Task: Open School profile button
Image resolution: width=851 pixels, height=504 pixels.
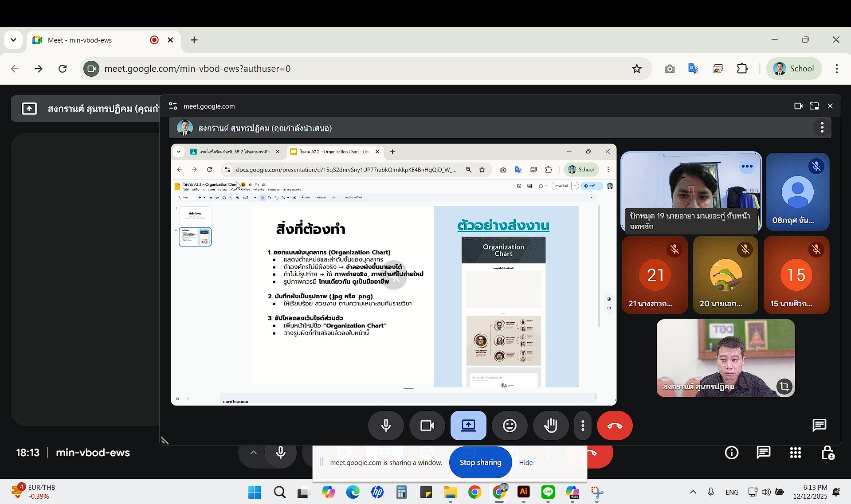Action: click(794, 69)
